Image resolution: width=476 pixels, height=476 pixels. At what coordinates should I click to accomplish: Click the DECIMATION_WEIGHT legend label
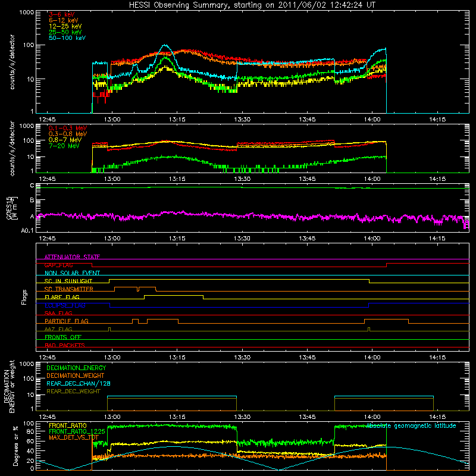pos(76,375)
